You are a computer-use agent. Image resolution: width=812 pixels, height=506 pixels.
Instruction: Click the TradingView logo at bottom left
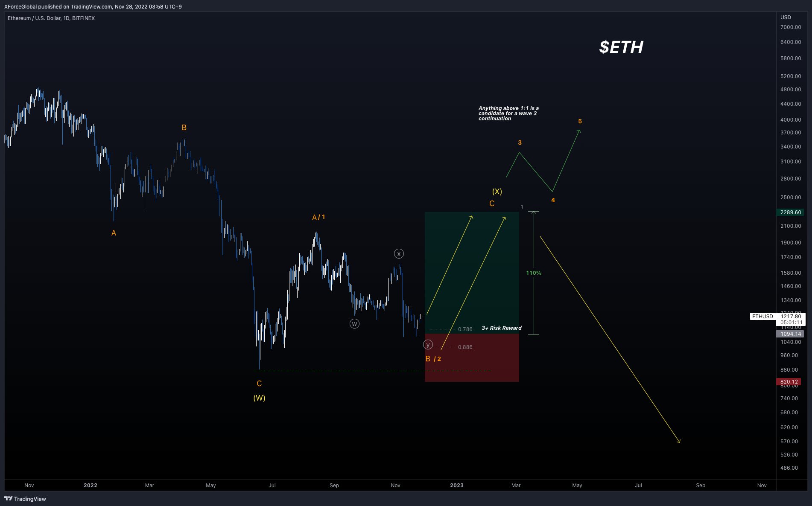(x=25, y=499)
